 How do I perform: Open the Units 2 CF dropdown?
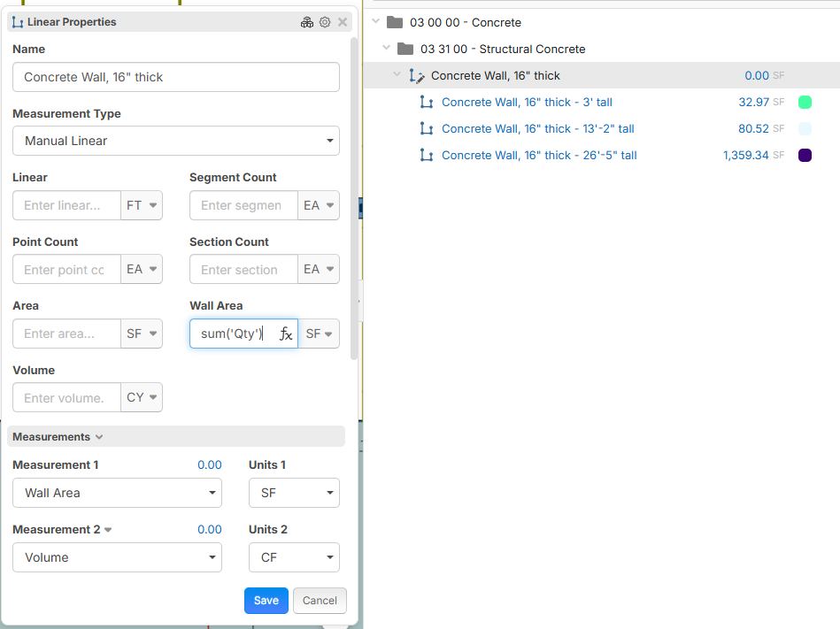click(294, 557)
